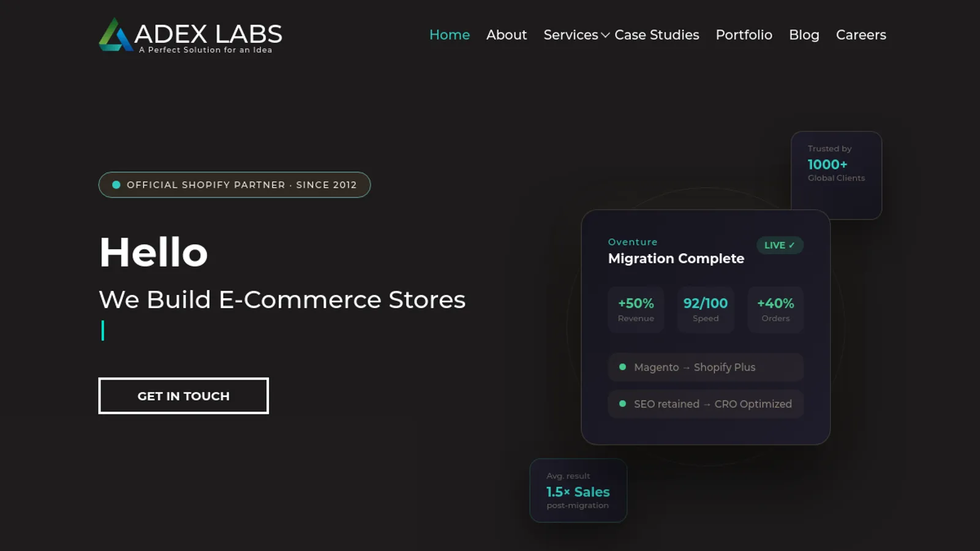Open the About page

[x=507, y=35]
